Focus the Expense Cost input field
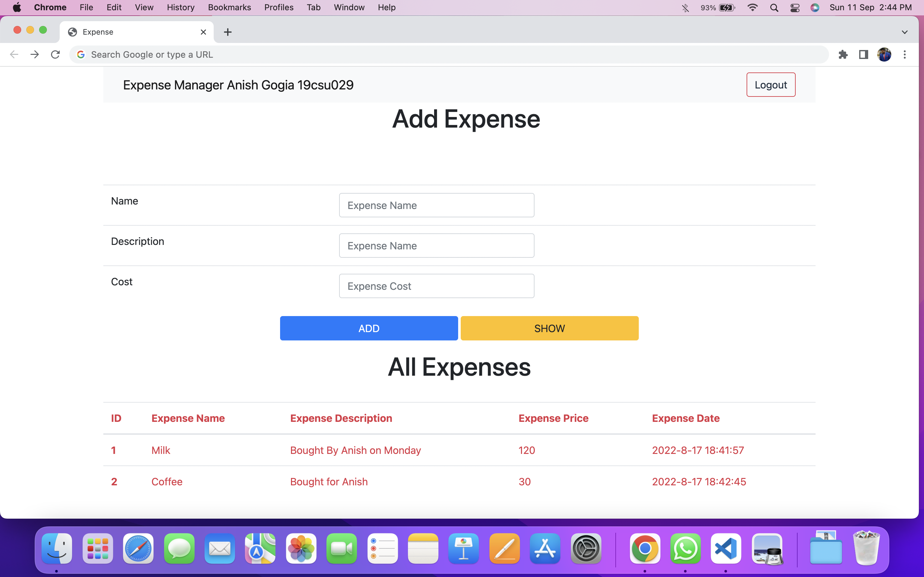The width and height of the screenshot is (924, 577). click(436, 286)
